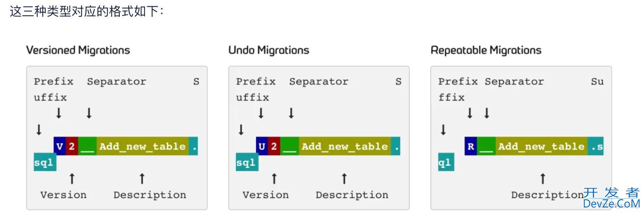Click the Undo Migrations heading
The width and height of the screenshot is (644, 212).
click(x=269, y=50)
